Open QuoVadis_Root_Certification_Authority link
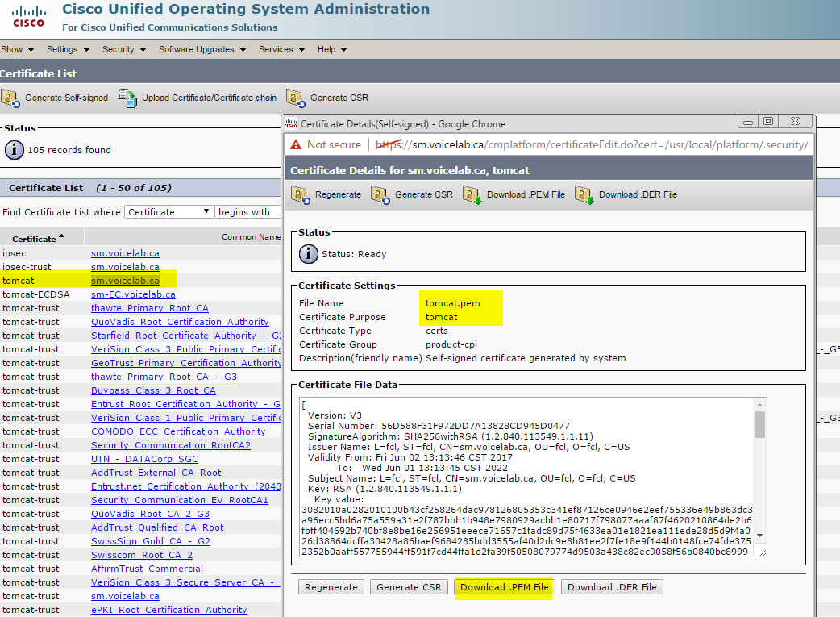 pos(180,322)
